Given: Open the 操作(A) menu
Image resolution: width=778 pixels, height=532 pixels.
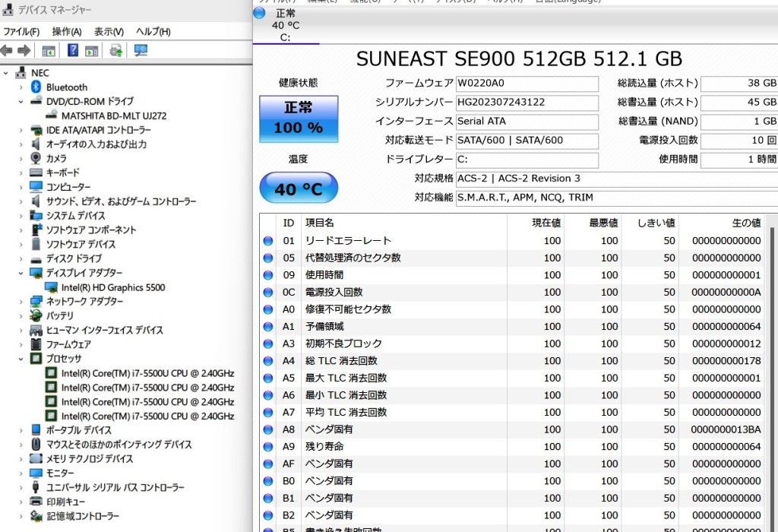Looking at the screenshot, I should 67,32.
